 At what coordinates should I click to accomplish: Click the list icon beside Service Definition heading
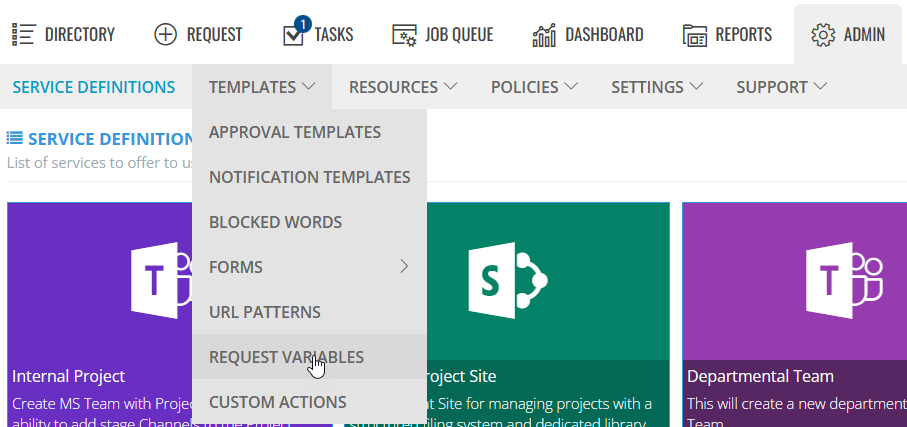(x=15, y=138)
